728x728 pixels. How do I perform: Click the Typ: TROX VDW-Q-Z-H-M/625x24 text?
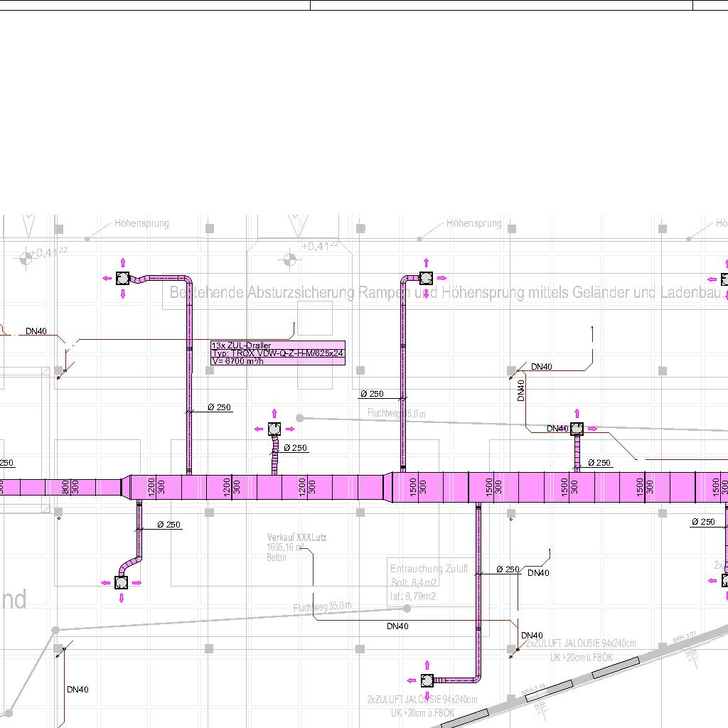click(278, 353)
